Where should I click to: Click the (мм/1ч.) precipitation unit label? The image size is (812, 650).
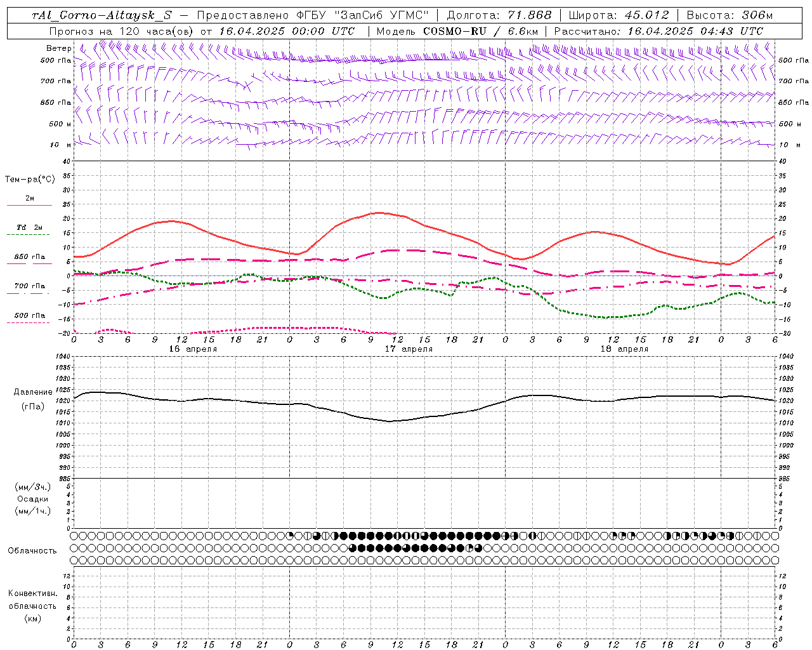(x=33, y=511)
